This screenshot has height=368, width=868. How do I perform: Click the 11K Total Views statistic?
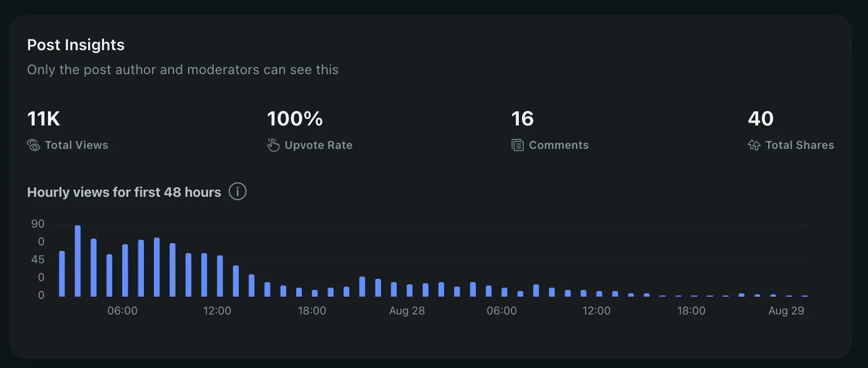pyautogui.click(x=44, y=118)
